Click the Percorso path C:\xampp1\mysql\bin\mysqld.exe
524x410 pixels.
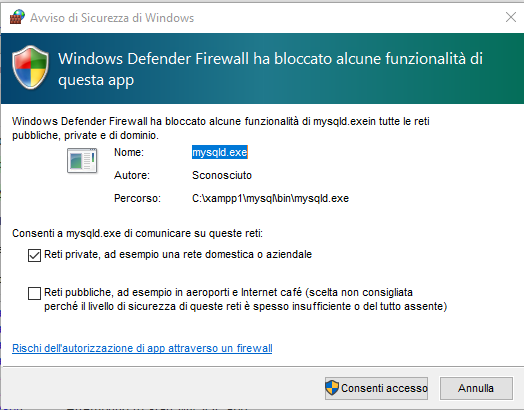[x=270, y=198]
